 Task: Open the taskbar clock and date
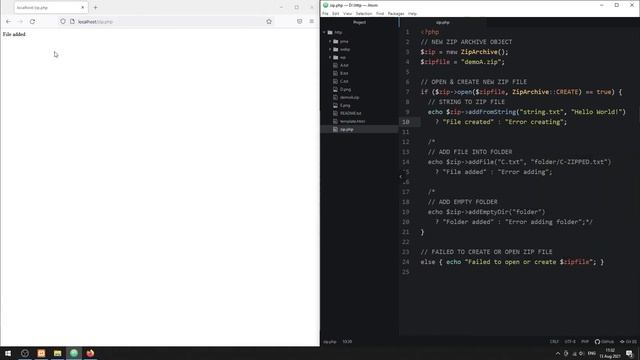point(610,353)
